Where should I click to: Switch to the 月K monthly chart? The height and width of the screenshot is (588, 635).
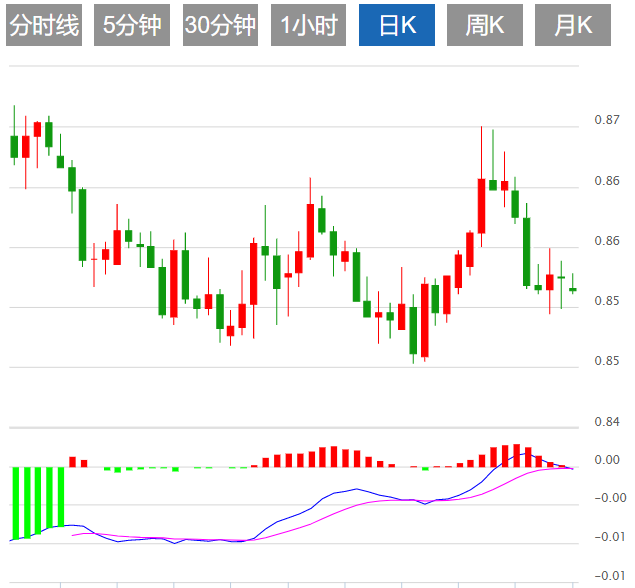[573, 25]
